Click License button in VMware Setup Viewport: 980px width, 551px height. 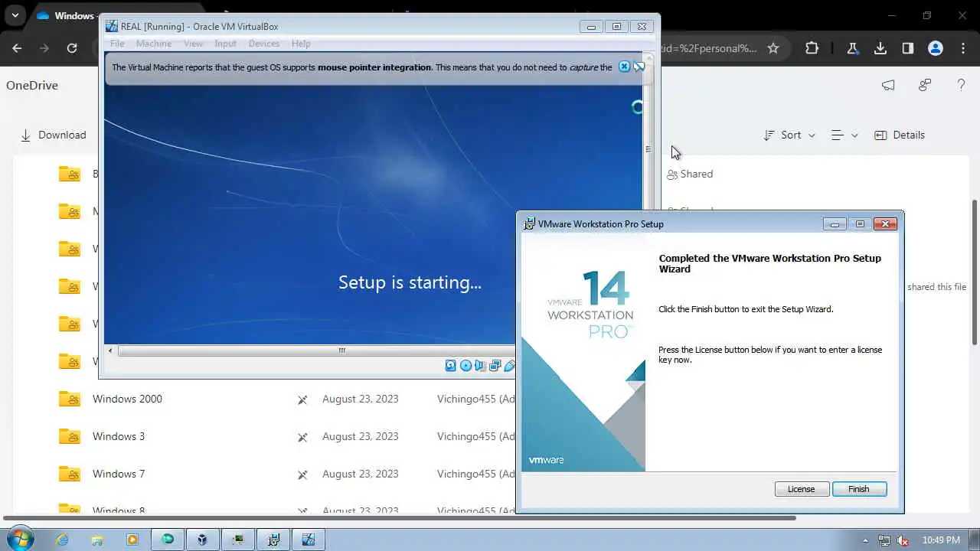tap(802, 489)
